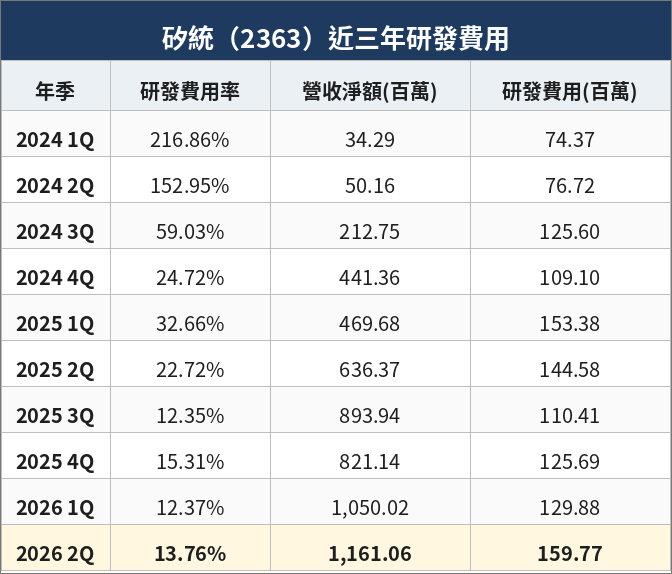Click the 125.60 R&D expense cell
This screenshot has width=672, height=574.
click(x=570, y=232)
